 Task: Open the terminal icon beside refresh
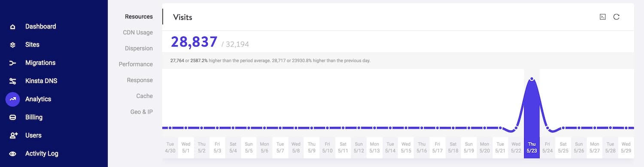[603, 17]
